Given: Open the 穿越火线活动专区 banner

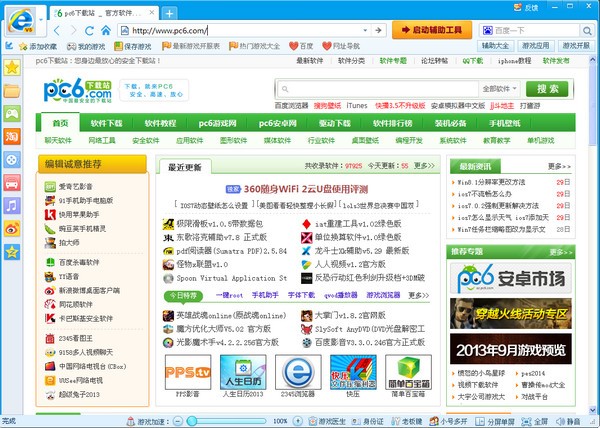Looking at the screenshot, I should pos(510,314).
